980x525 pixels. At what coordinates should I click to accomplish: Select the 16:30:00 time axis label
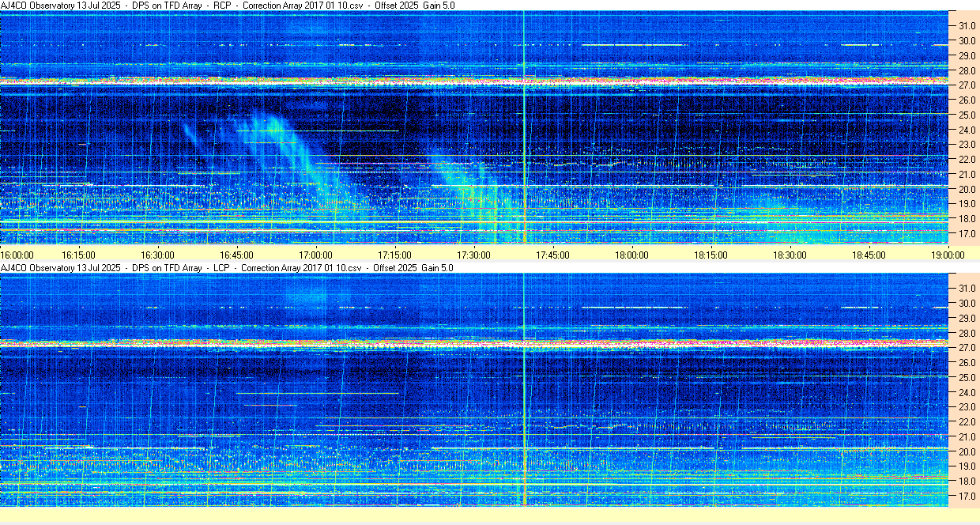click(158, 255)
